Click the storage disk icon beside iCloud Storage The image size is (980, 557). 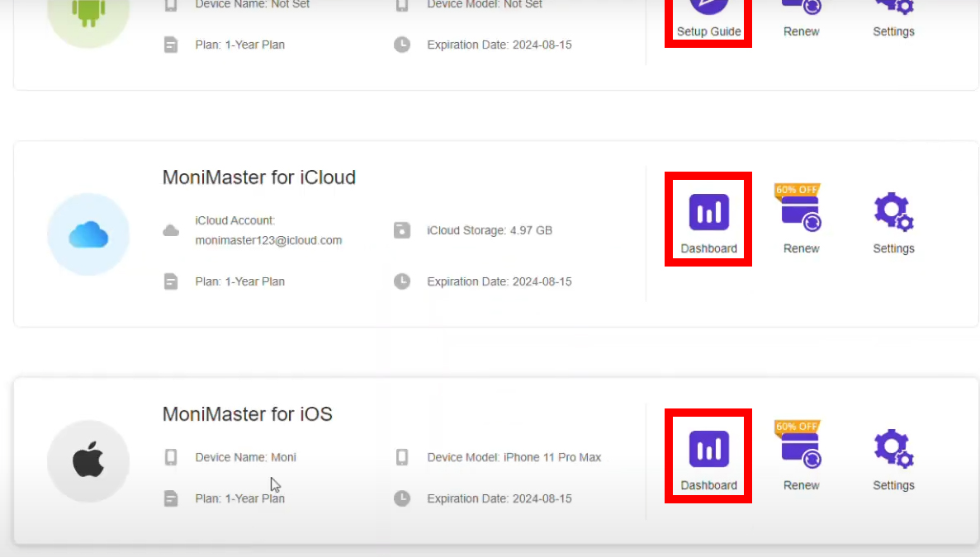[402, 230]
